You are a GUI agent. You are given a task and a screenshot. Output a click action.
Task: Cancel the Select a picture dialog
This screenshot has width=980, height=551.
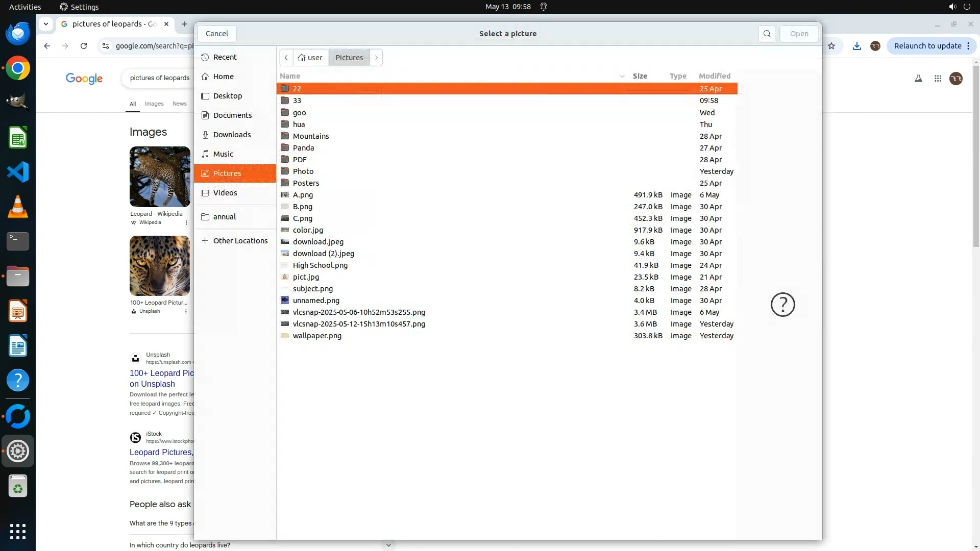pyautogui.click(x=216, y=34)
